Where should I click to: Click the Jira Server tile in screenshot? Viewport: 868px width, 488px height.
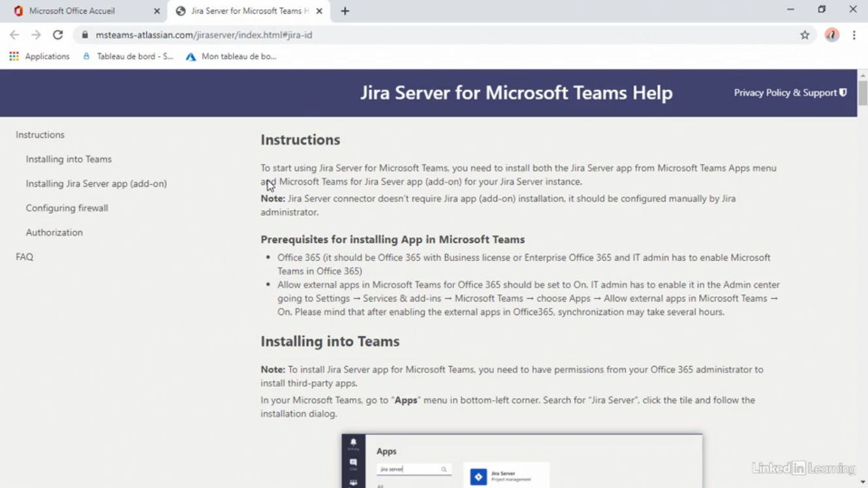[x=506, y=476]
